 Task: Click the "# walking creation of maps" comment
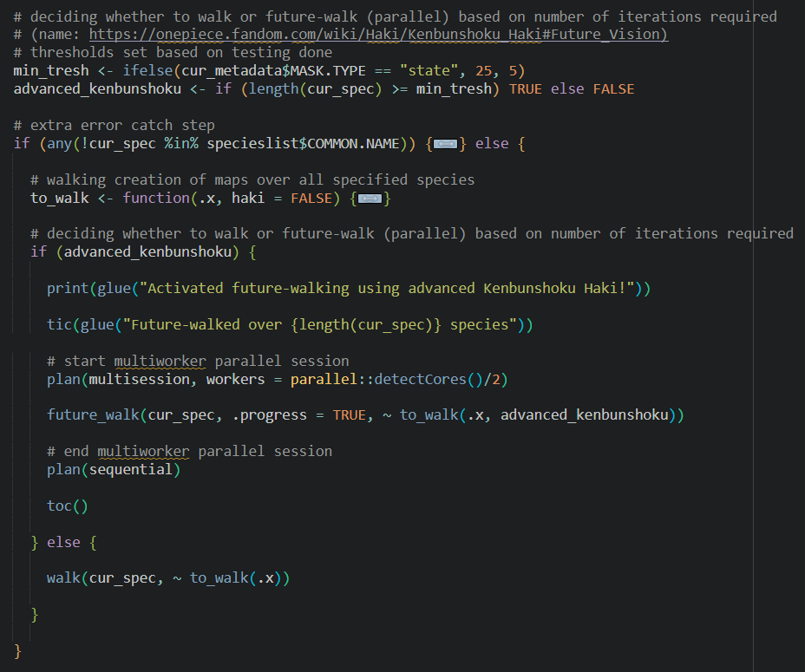click(x=252, y=179)
